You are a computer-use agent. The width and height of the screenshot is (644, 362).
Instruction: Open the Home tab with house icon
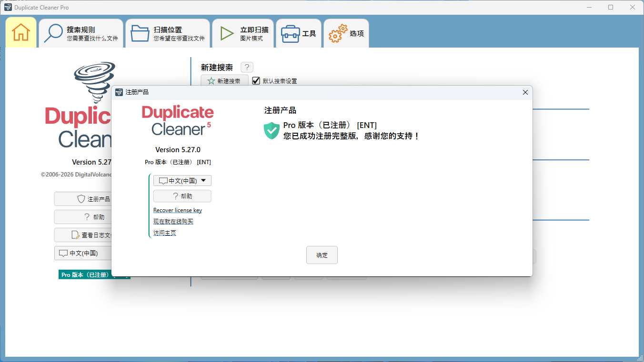[x=21, y=32]
